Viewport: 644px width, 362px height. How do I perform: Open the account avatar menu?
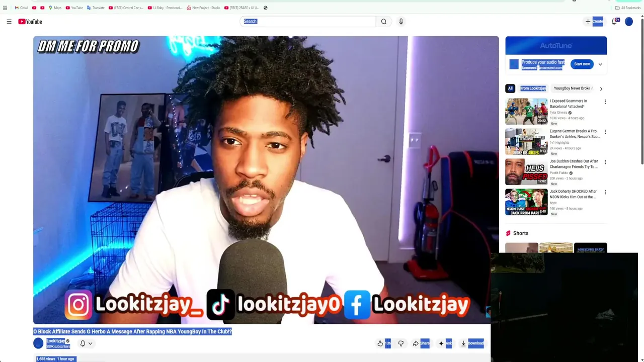click(x=629, y=22)
